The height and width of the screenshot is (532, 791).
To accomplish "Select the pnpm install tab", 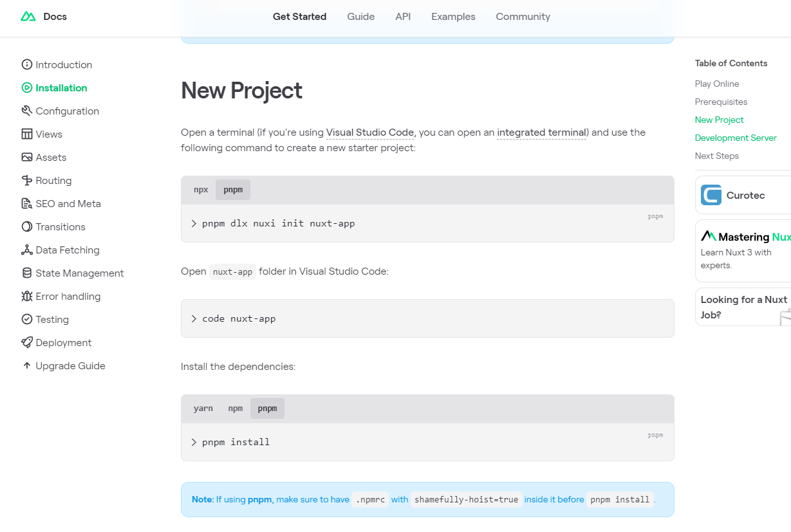I will click(x=267, y=408).
